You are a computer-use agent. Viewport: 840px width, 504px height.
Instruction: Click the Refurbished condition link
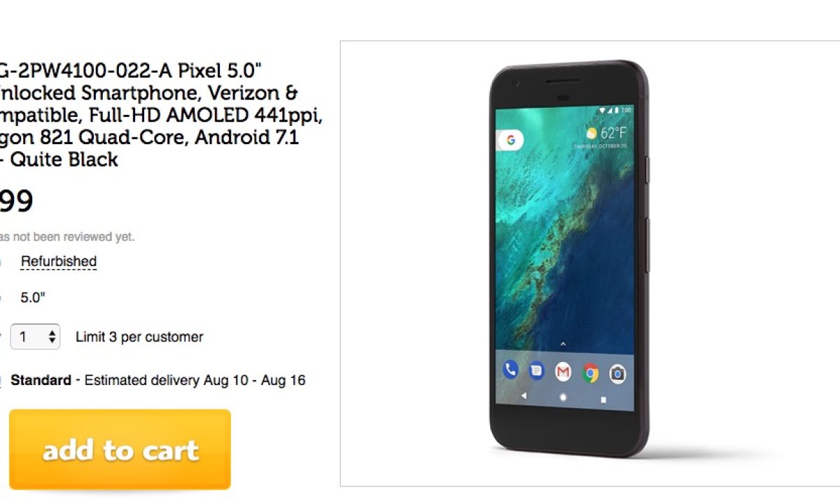pyautogui.click(x=59, y=262)
